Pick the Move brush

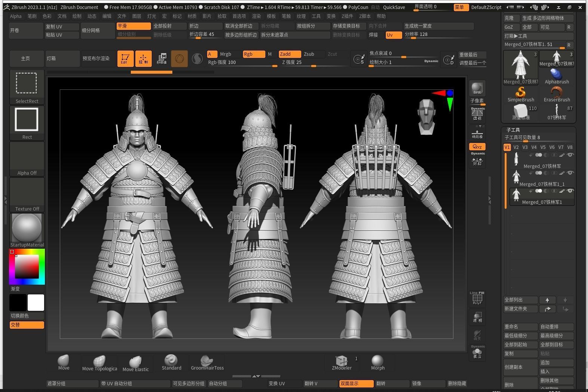(64, 362)
